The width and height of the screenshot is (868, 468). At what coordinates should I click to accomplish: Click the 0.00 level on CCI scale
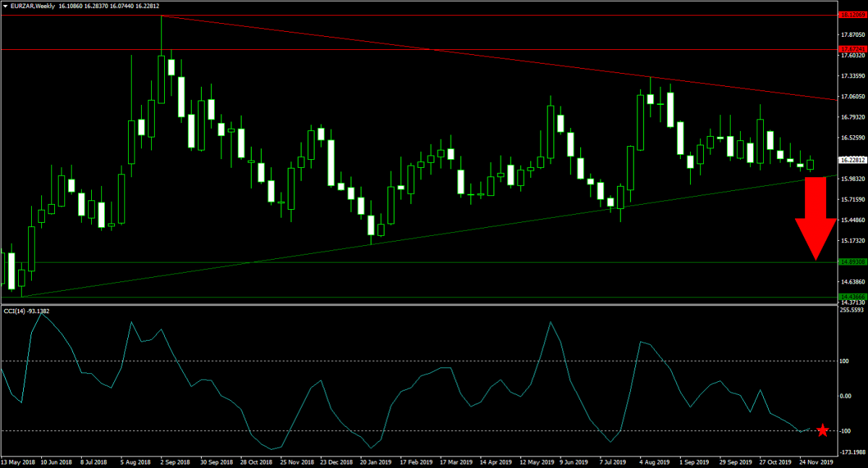tap(846, 396)
